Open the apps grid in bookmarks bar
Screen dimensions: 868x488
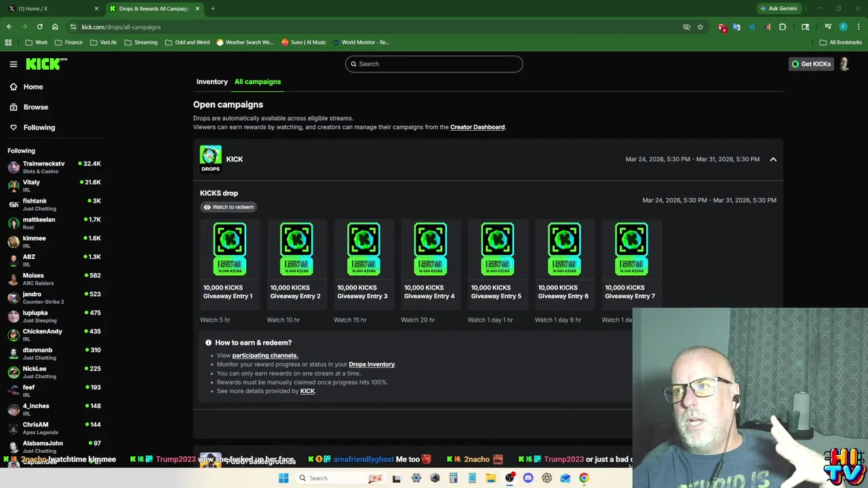click(x=8, y=42)
